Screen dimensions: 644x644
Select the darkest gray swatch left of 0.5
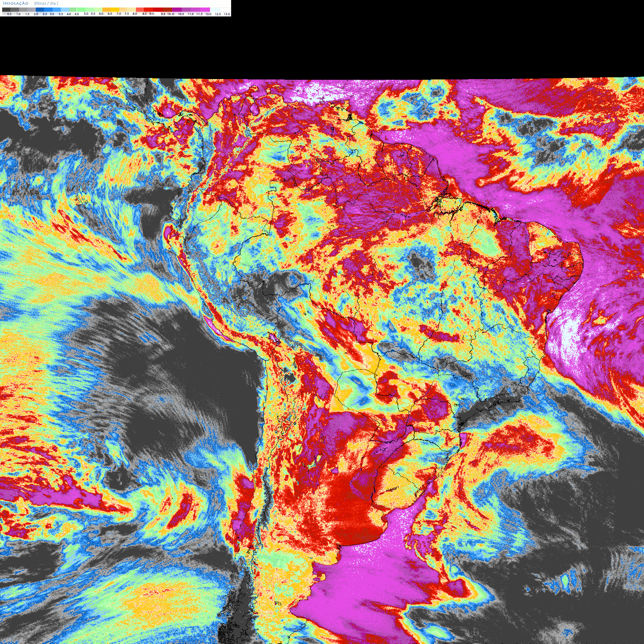click(6, 10)
